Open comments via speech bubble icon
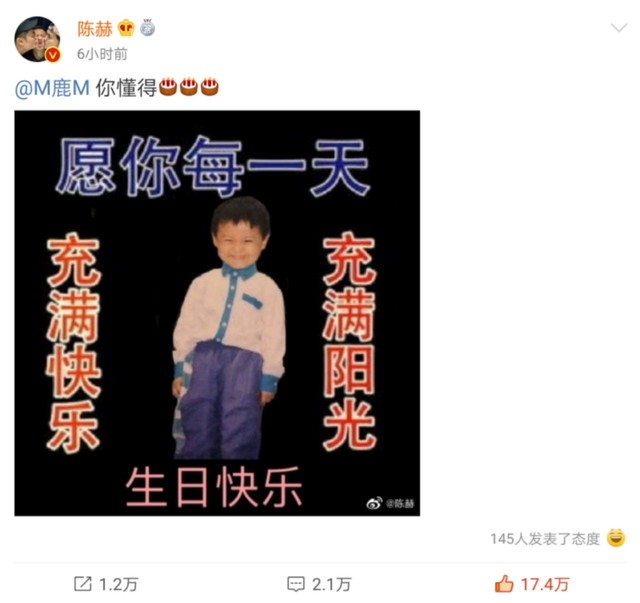The width and height of the screenshot is (640, 603). click(296, 584)
